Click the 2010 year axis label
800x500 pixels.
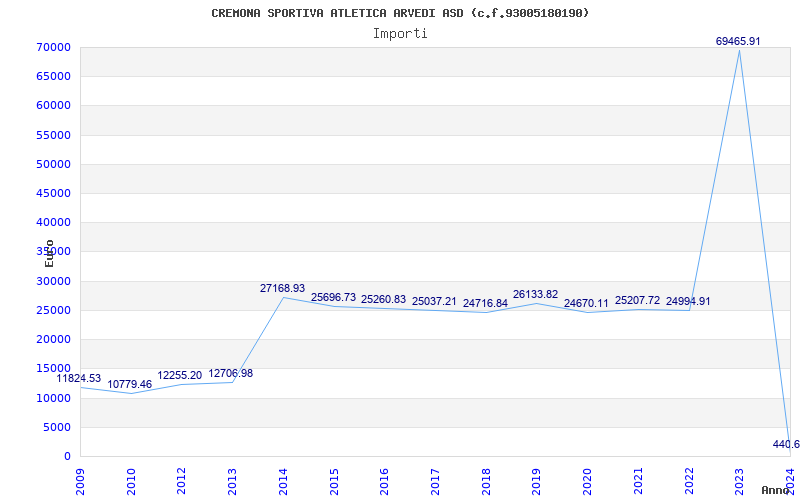(x=131, y=481)
